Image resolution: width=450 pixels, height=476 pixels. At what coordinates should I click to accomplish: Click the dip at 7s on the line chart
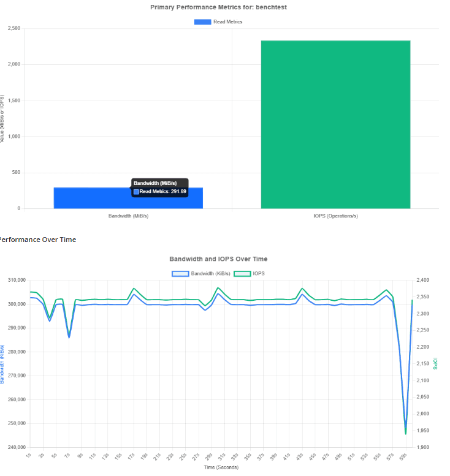pos(69,336)
